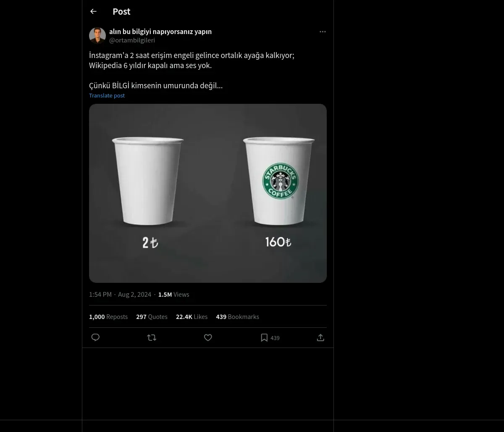The width and height of the screenshot is (504, 432).
Task: Click the 'Post' header title
Action: (x=121, y=11)
